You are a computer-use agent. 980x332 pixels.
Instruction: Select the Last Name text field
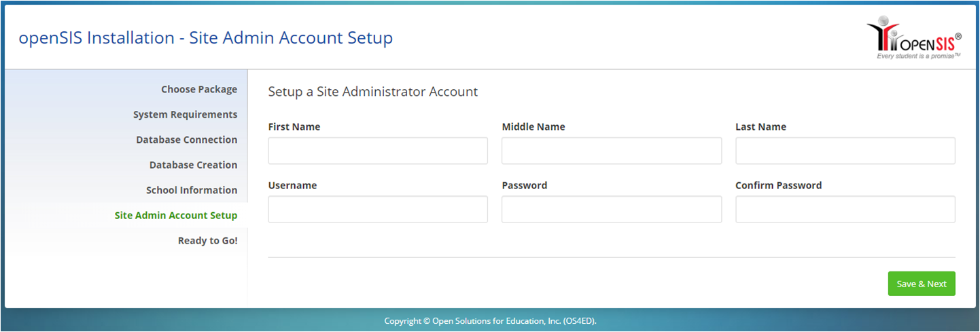click(845, 150)
